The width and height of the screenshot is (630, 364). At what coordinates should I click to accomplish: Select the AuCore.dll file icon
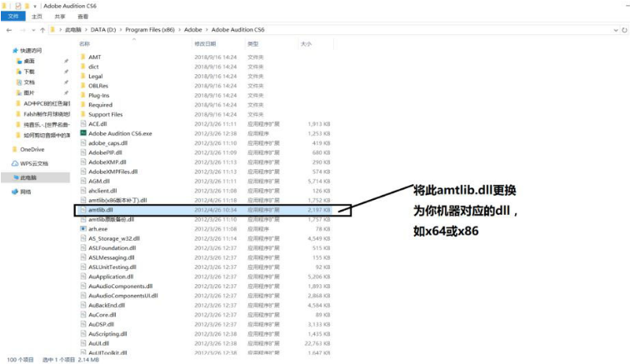pos(83,315)
